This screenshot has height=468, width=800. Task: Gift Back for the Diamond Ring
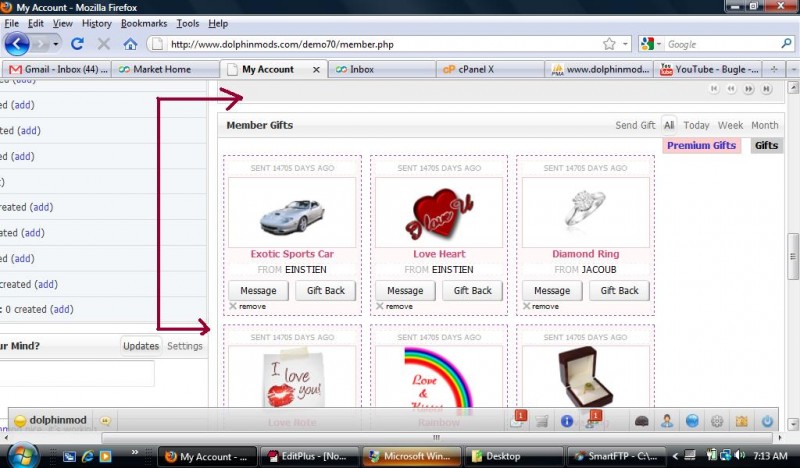click(x=619, y=290)
